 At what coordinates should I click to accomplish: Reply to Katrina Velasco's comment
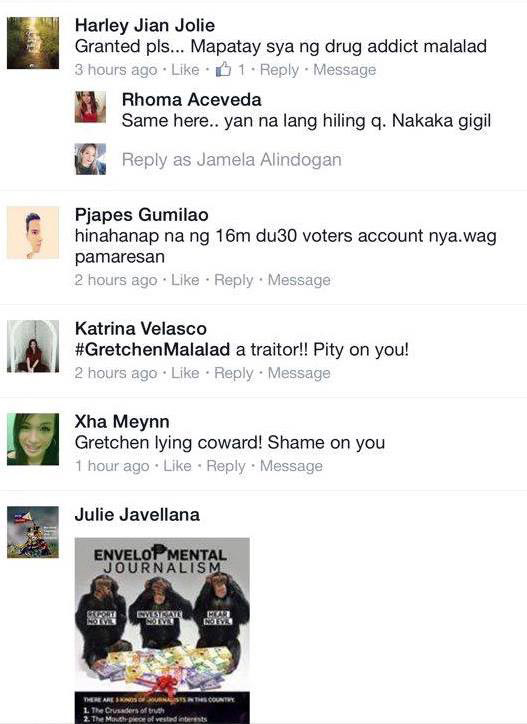tap(234, 373)
